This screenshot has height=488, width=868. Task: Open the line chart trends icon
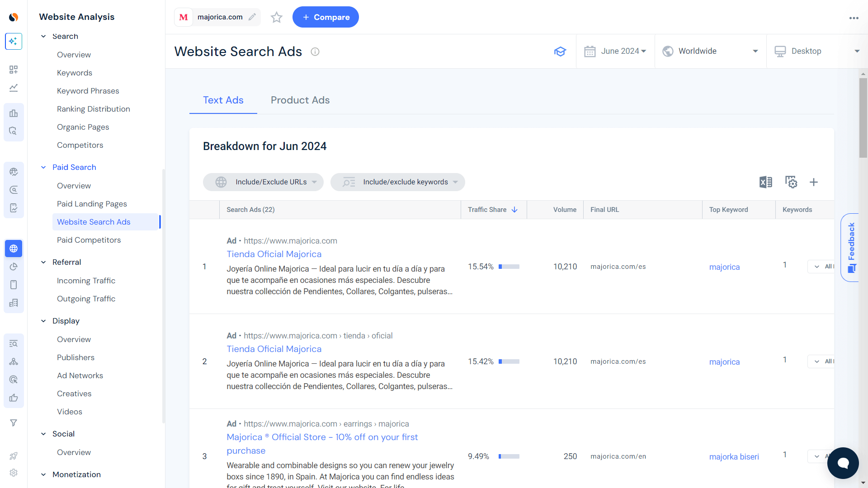pyautogui.click(x=14, y=88)
